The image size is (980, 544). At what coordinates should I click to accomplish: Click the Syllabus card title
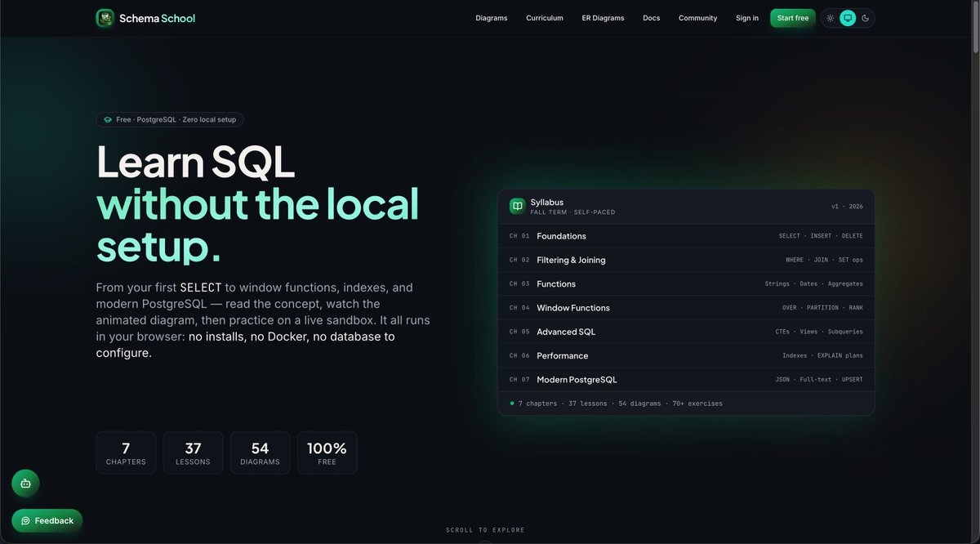coord(547,203)
